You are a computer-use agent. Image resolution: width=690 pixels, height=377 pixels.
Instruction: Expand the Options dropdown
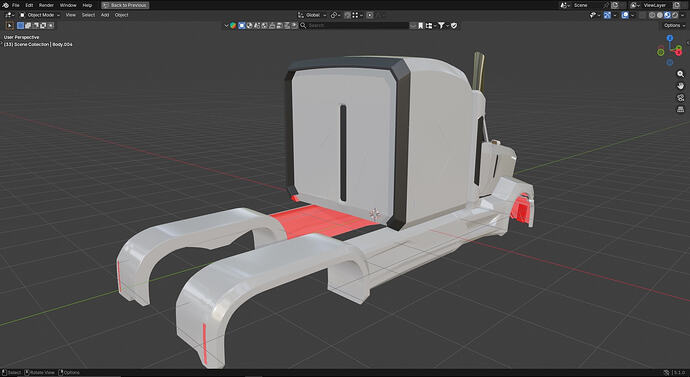point(674,26)
